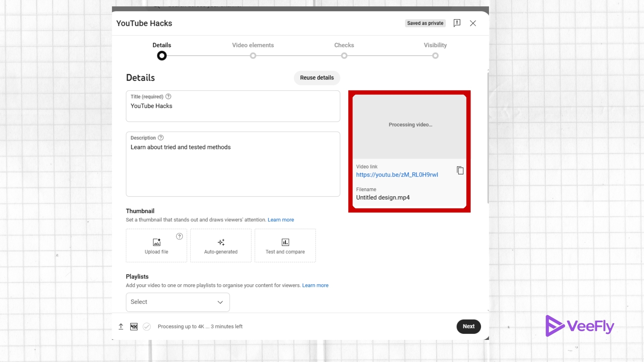Expand the playlist Select dropdown
The image size is (644, 362).
tap(178, 302)
